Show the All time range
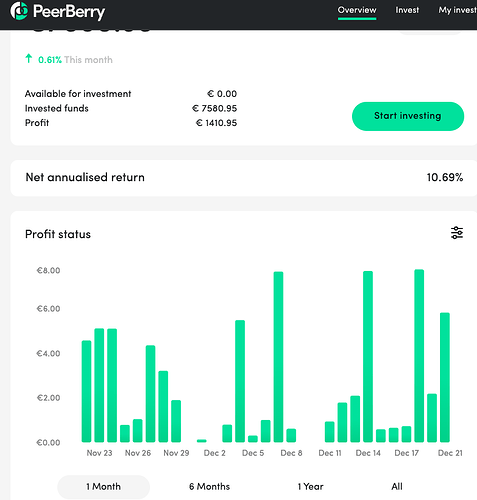The width and height of the screenshot is (477, 500). point(397,487)
